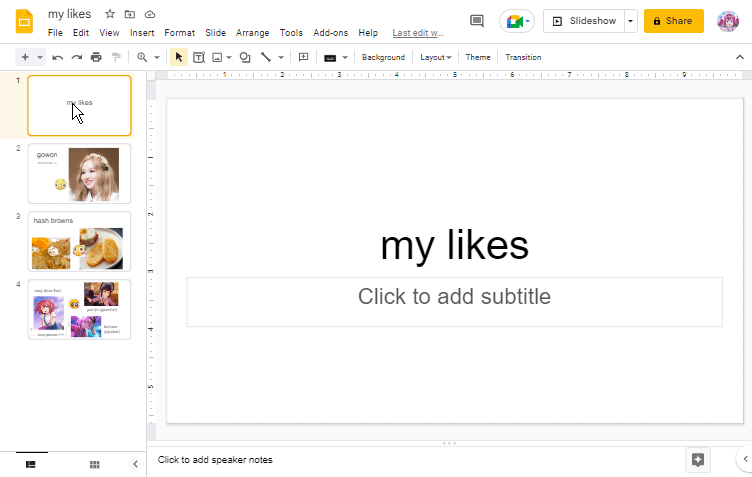This screenshot has width=752, height=477.
Task: Switch to grid view
Action: click(x=95, y=464)
